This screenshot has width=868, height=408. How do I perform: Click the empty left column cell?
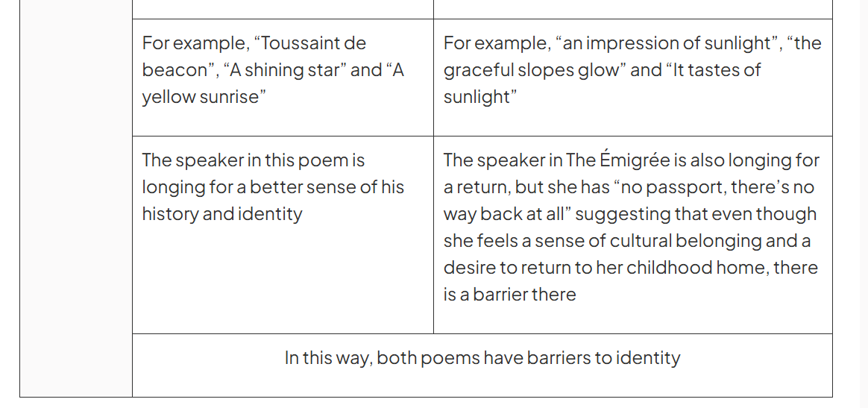[x=76, y=198]
